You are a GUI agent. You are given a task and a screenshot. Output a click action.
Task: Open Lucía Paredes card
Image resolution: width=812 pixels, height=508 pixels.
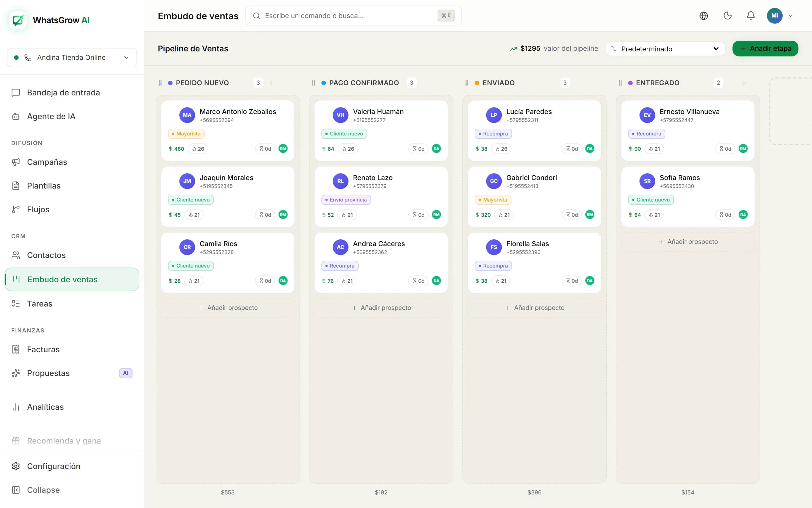coord(535,130)
